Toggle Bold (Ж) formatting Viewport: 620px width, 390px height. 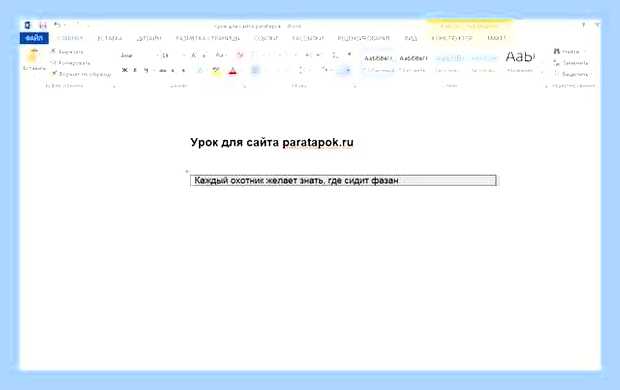[x=125, y=70]
